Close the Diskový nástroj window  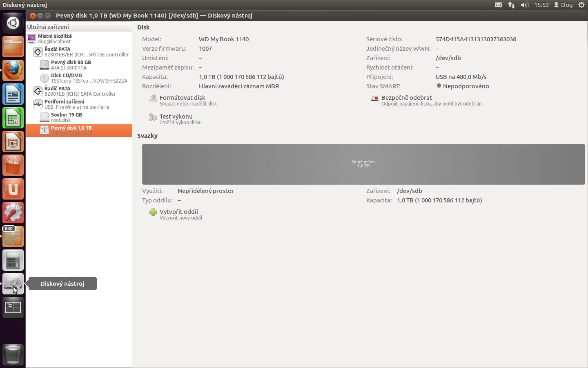33,16
